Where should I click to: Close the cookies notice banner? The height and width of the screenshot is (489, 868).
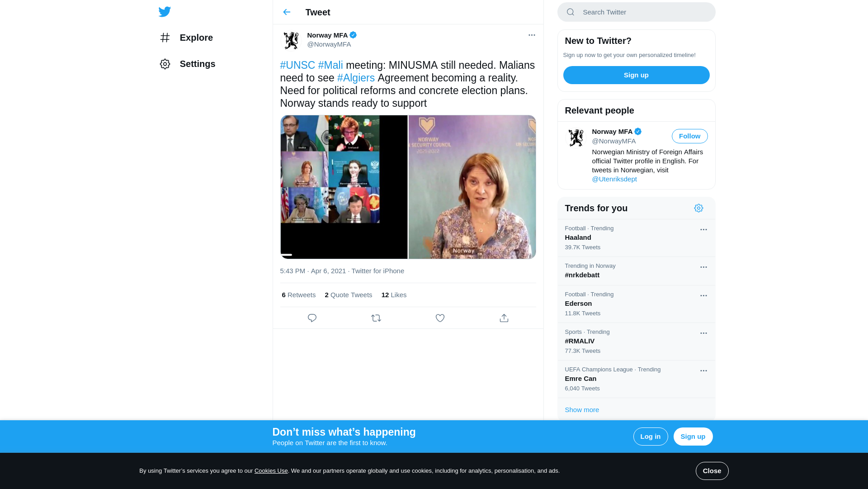[x=712, y=471]
